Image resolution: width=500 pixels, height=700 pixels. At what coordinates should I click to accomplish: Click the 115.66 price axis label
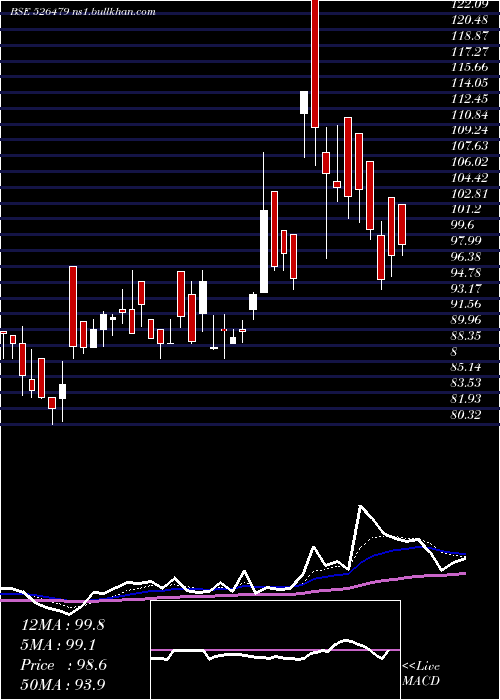pos(468,67)
